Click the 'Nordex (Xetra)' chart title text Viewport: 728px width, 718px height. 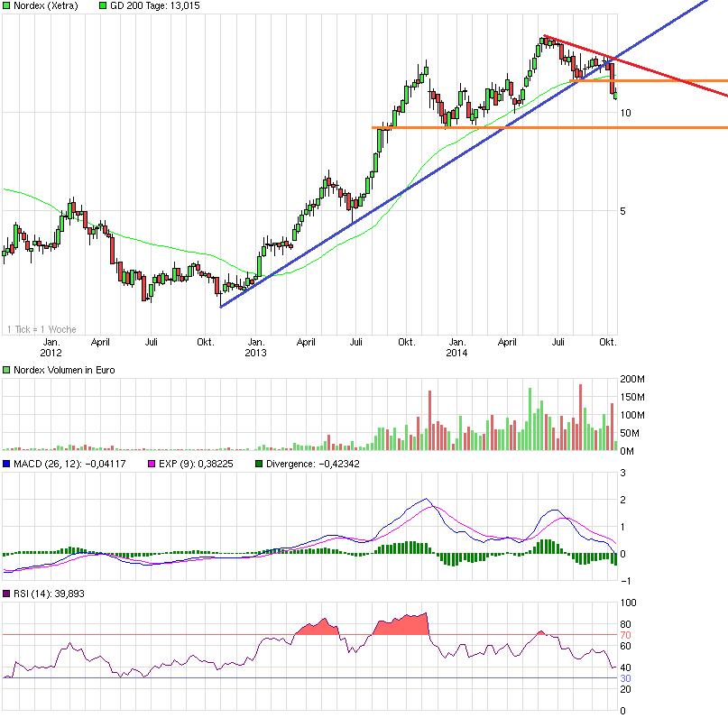[x=45, y=6]
